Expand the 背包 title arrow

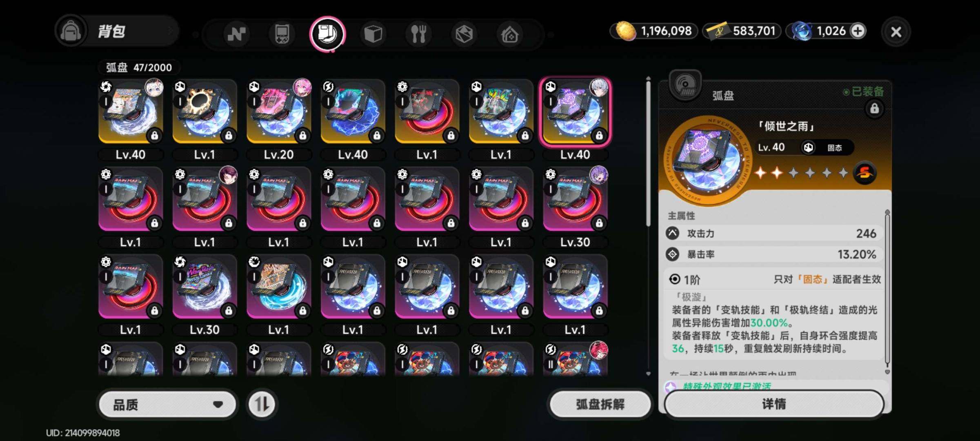[x=171, y=31]
